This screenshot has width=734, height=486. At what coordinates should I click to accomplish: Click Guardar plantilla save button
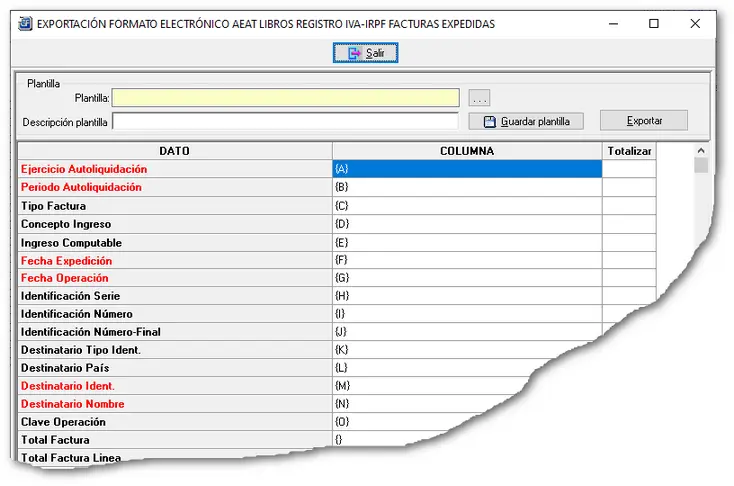(x=526, y=121)
